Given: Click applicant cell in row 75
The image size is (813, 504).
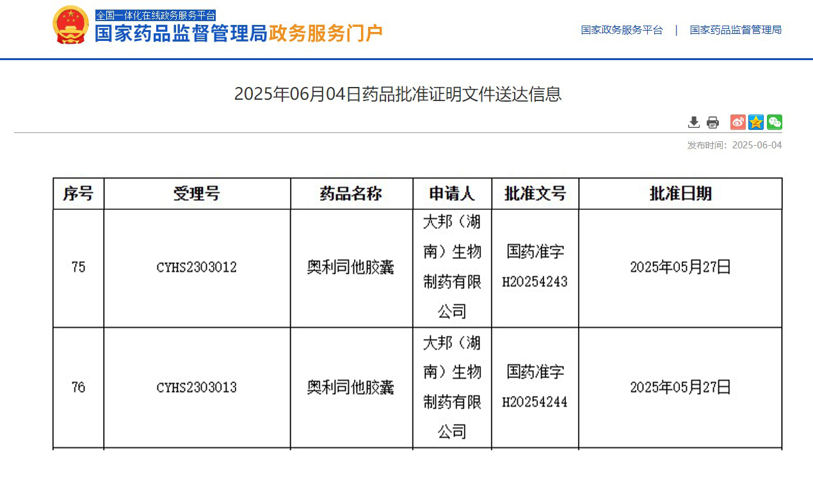Looking at the screenshot, I should [x=452, y=267].
